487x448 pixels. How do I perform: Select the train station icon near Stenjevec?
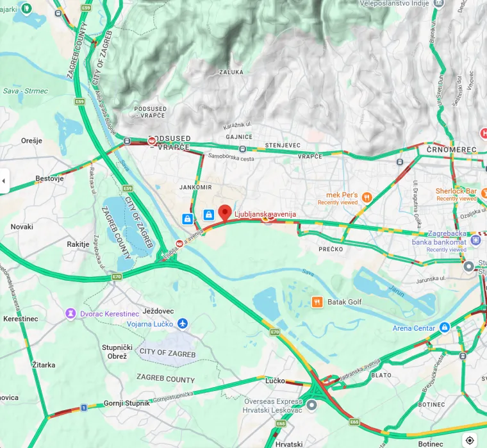[x=243, y=149]
